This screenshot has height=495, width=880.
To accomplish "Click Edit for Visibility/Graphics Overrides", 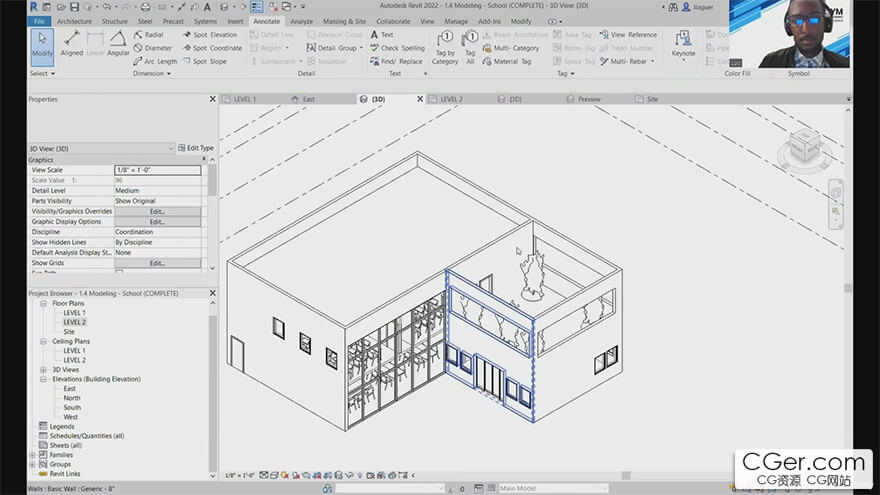I will click(x=157, y=212).
